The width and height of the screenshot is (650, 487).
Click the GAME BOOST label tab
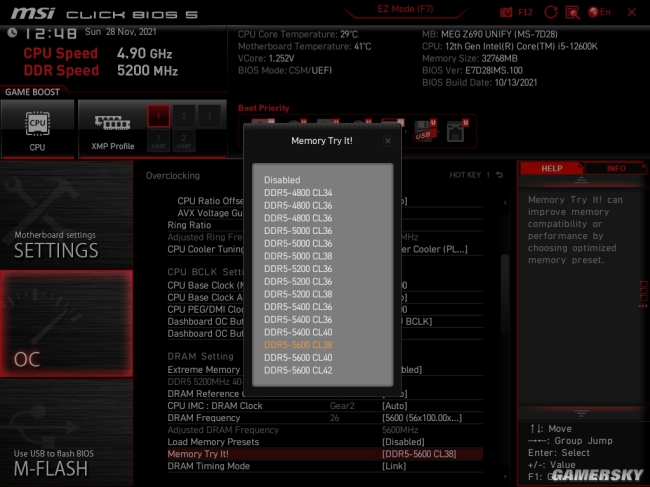pyautogui.click(x=32, y=92)
